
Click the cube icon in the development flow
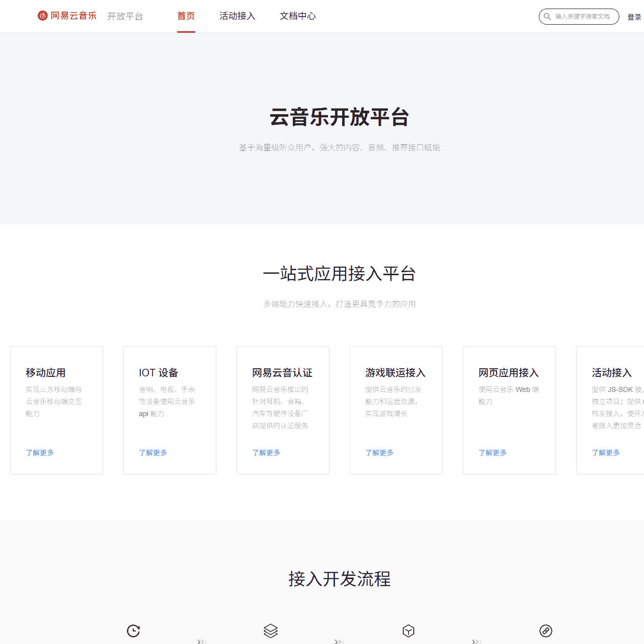408,631
